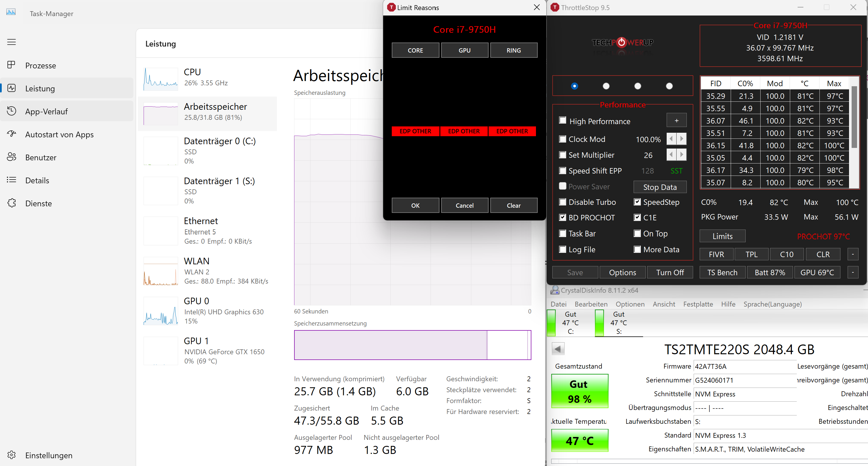
Task: Open Einstellungen gear icon
Action: click(x=11, y=455)
